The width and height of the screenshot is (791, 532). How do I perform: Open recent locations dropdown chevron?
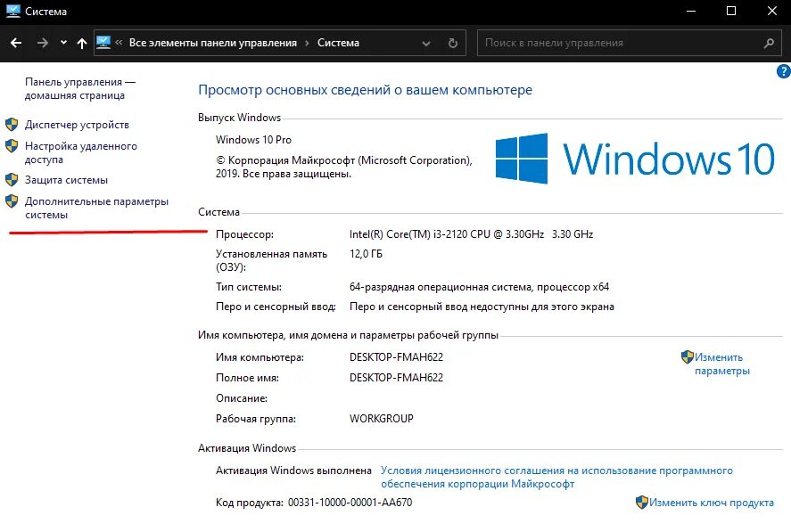63,43
